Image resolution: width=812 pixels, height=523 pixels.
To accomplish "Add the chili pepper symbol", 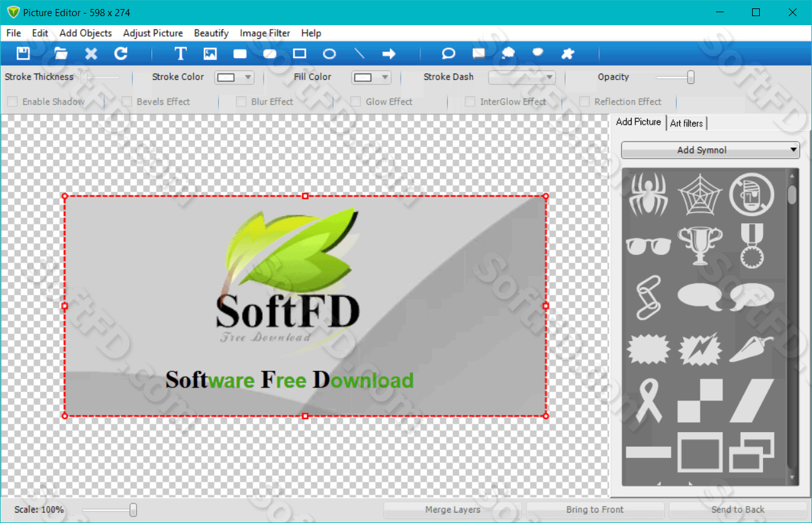I will pyautogui.click(x=751, y=348).
